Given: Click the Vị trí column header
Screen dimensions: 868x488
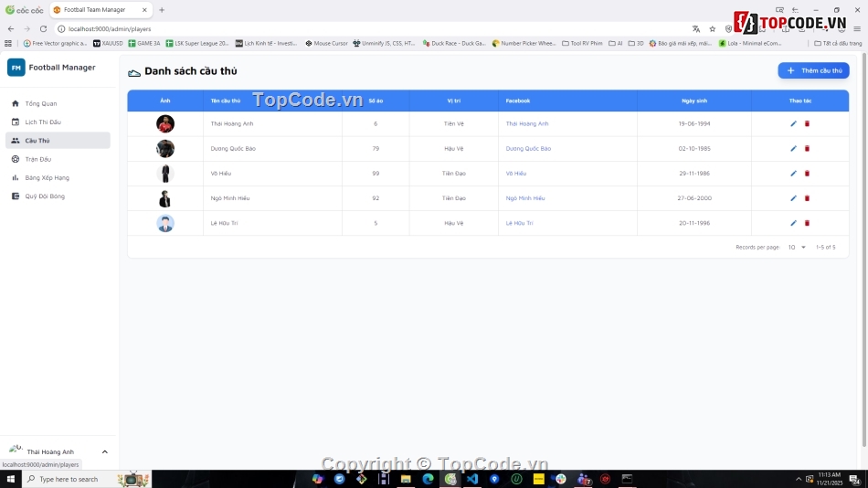Looking at the screenshot, I should tap(454, 101).
